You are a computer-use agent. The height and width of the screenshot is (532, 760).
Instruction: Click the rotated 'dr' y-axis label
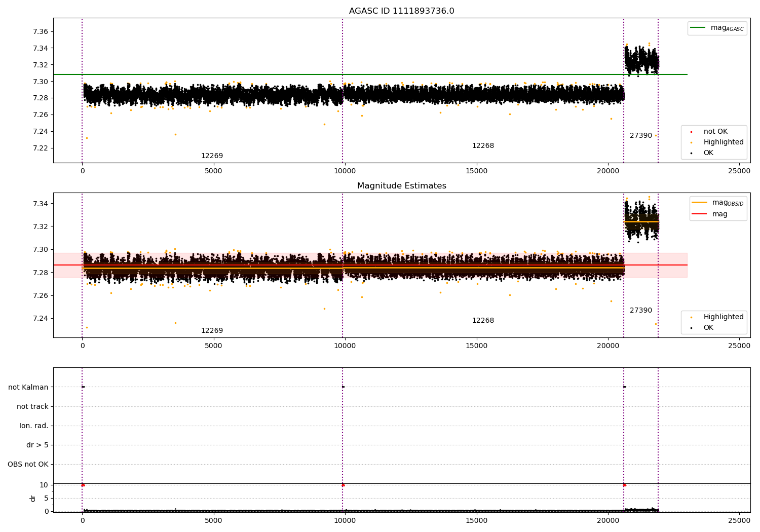tap(33, 498)
